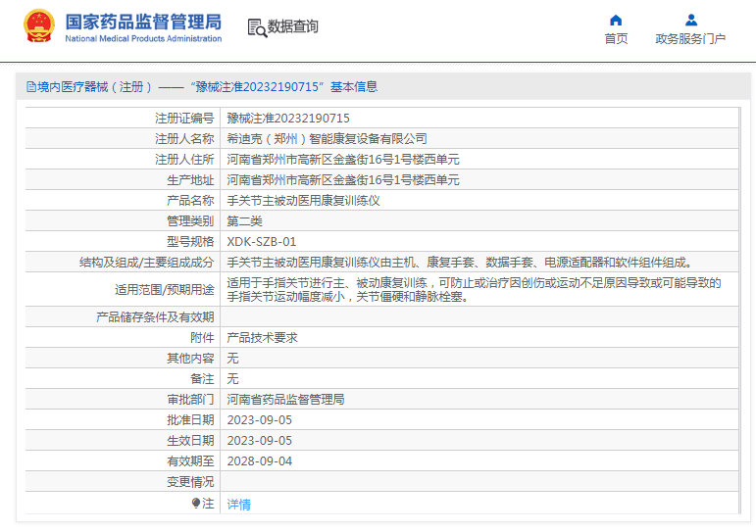
Task: Click the national emblem logo
Action: (x=39, y=26)
